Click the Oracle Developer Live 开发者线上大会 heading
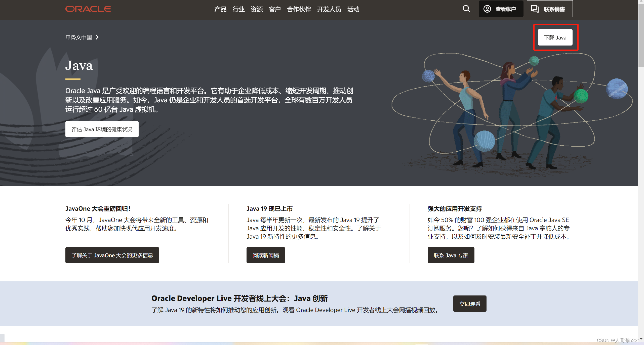The width and height of the screenshot is (644, 345). point(239,298)
